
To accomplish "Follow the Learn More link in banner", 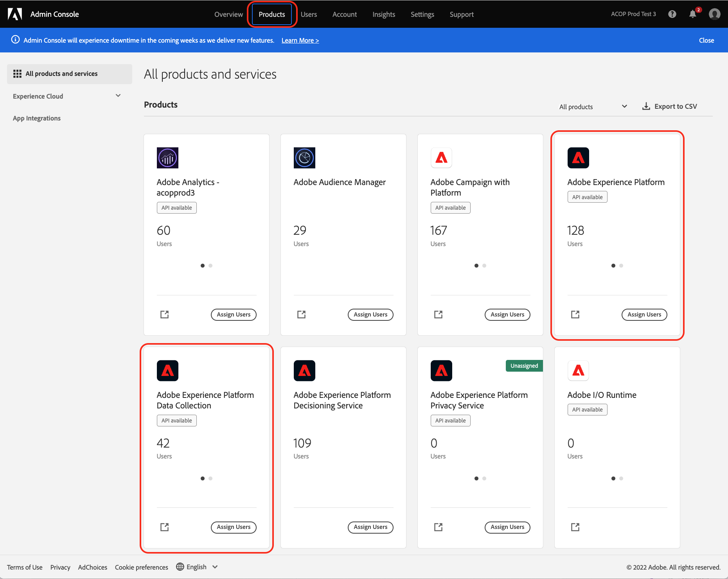I will 300,40.
